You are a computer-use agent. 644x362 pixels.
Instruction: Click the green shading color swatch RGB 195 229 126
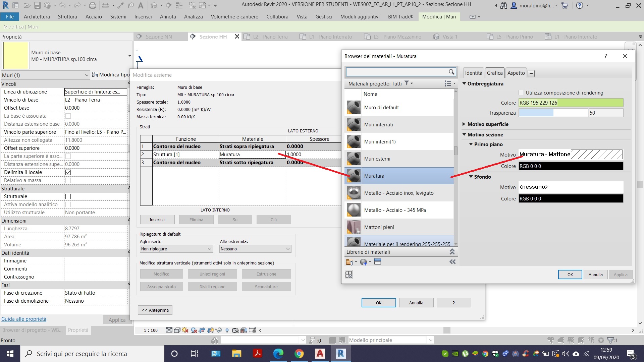tap(571, 103)
